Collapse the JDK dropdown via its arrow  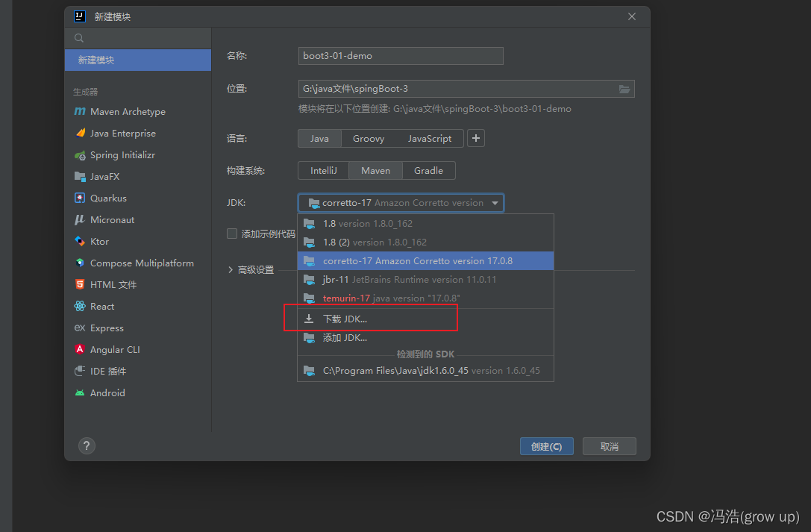(495, 203)
